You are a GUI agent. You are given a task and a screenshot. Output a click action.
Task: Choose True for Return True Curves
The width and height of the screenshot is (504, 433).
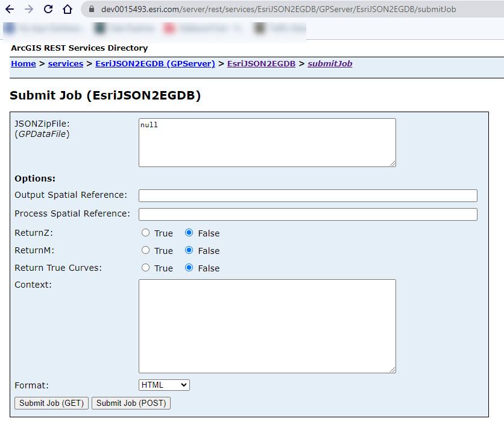point(145,267)
